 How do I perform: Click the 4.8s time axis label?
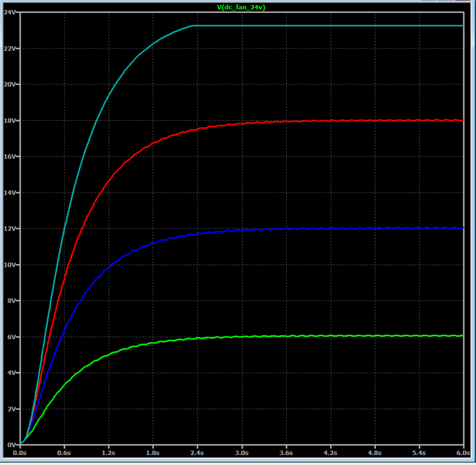pos(375,453)
